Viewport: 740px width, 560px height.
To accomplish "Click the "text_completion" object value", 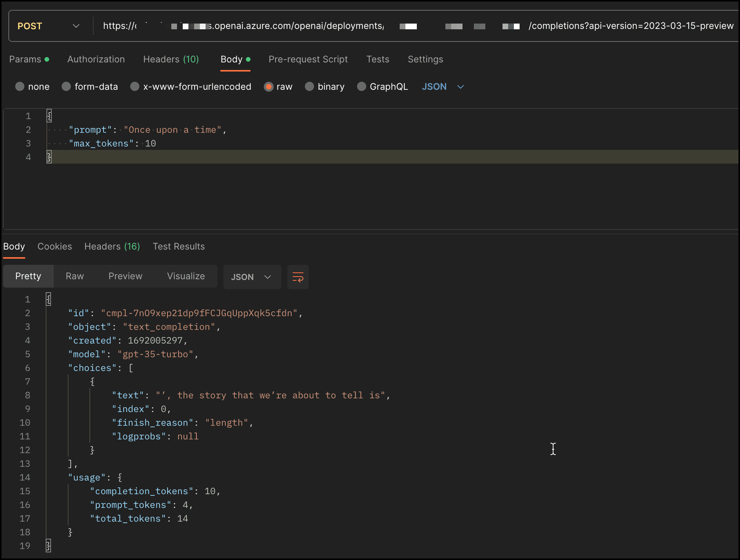I will pyautogui.click(x=169, y=327).
